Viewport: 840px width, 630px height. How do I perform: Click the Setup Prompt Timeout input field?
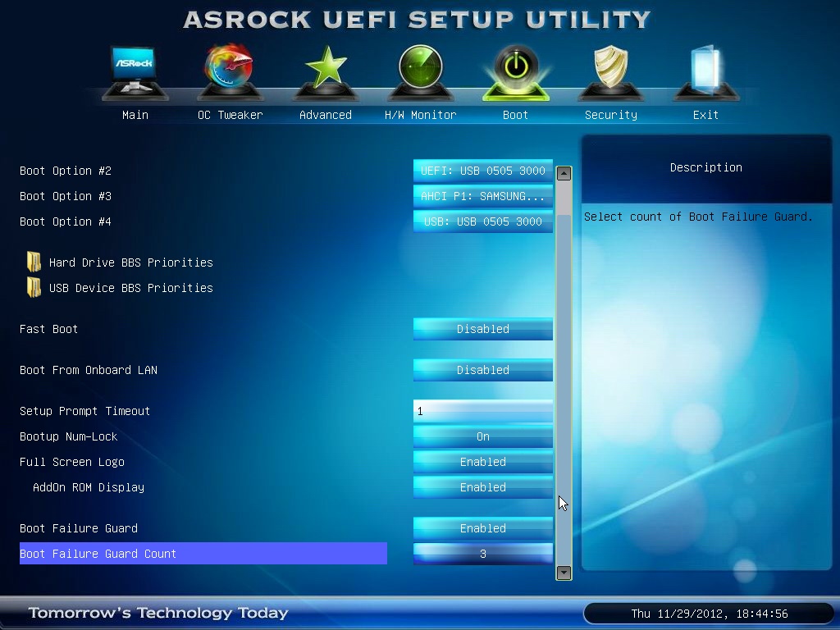[483, 411]
